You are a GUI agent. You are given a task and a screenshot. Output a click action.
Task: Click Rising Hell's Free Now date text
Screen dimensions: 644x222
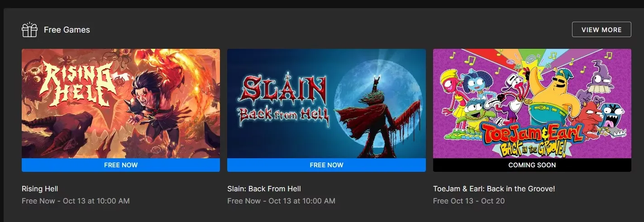(x=76, y=201)
